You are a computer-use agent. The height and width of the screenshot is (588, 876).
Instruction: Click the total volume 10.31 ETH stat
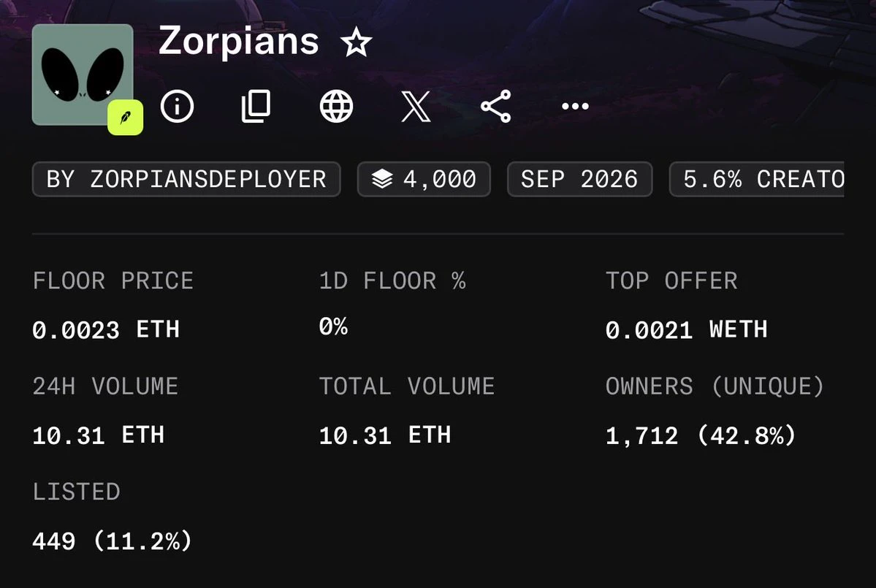point(385,435)
